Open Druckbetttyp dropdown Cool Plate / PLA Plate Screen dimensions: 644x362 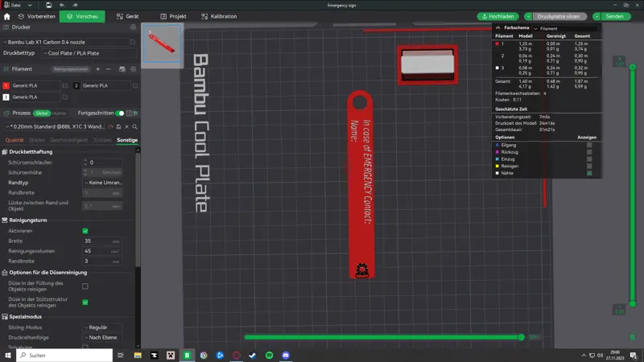89,53
